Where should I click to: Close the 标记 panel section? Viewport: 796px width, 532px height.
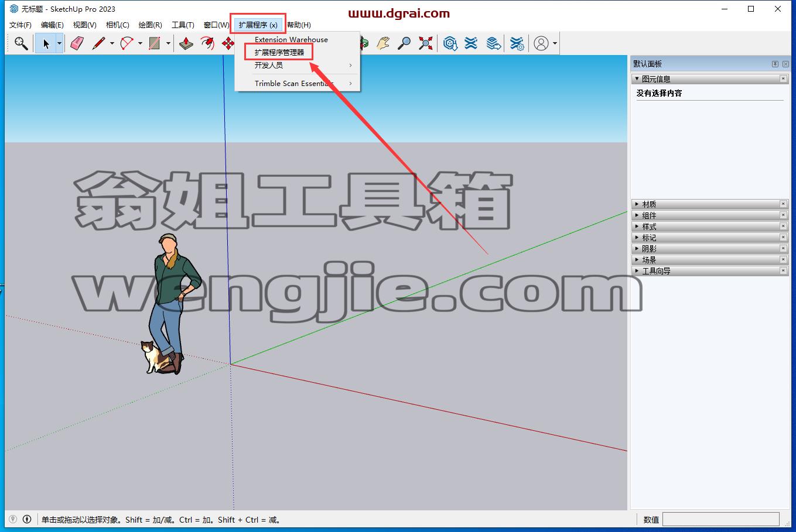(x=783, y=238)
